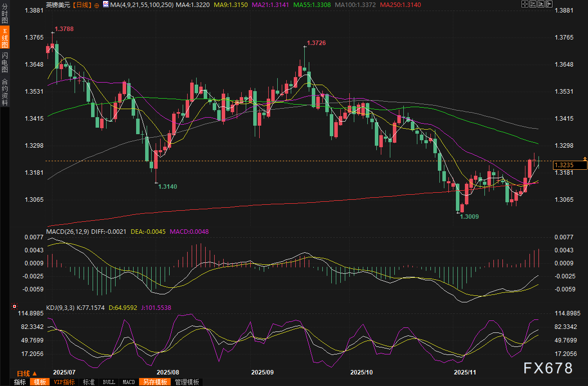Viewport: 588px width, 386px height.
Task: Click the MA indicator chart icon in header
Action: 106,5
